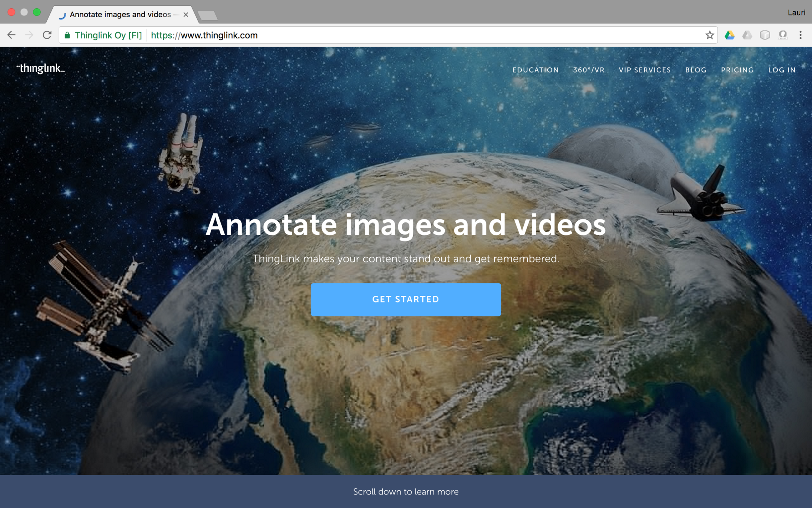Go to the 360°/VR page
812x508 pixels.
(589, 70)
